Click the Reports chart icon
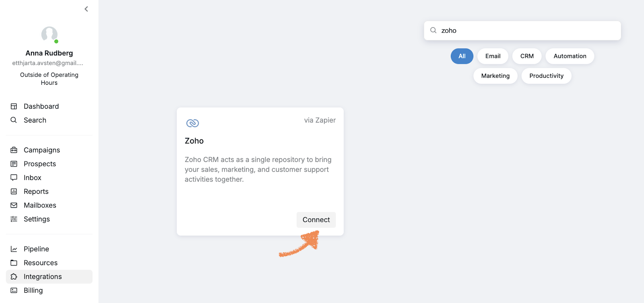 tap(14, 192)
